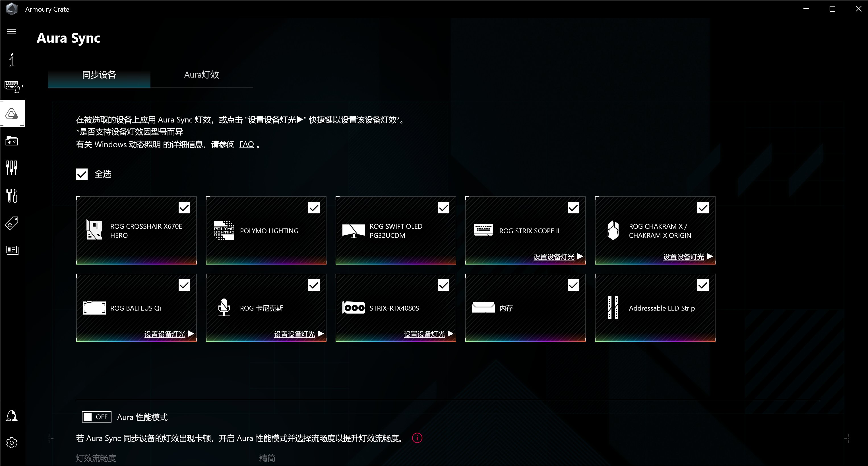The height and width of the screenshot is (466, 868).
Task: Click the POLYMO LIGHTING device icon
Action: point(224,230)
